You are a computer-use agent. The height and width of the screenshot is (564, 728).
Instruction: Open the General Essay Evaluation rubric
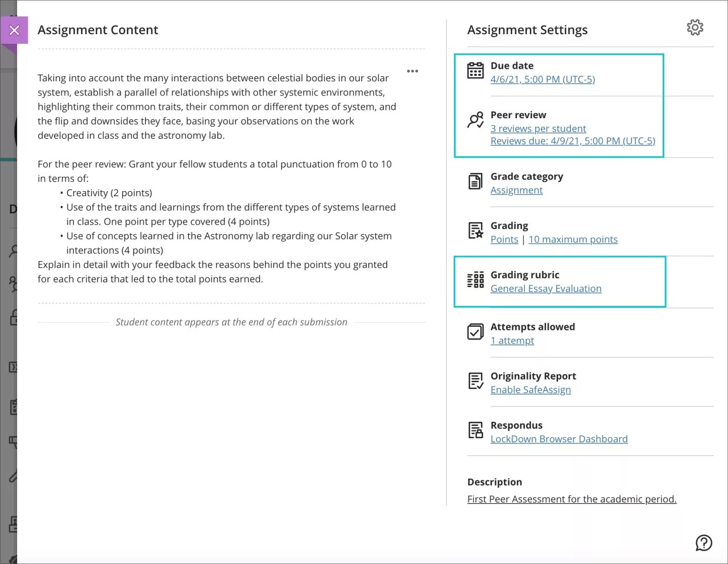(545, 288)
